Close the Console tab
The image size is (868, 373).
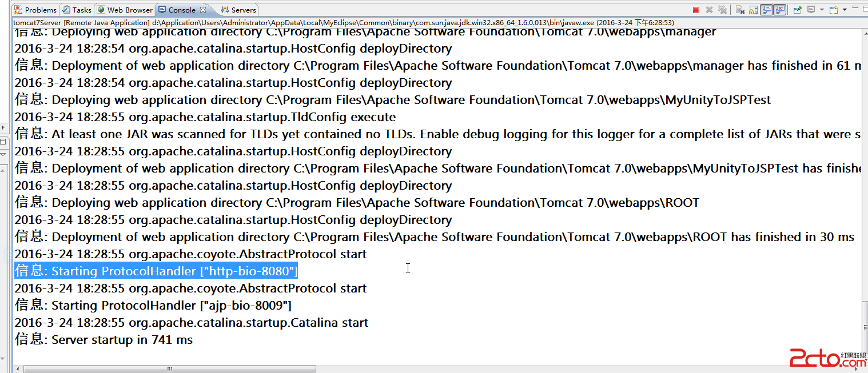click(202, 10)
